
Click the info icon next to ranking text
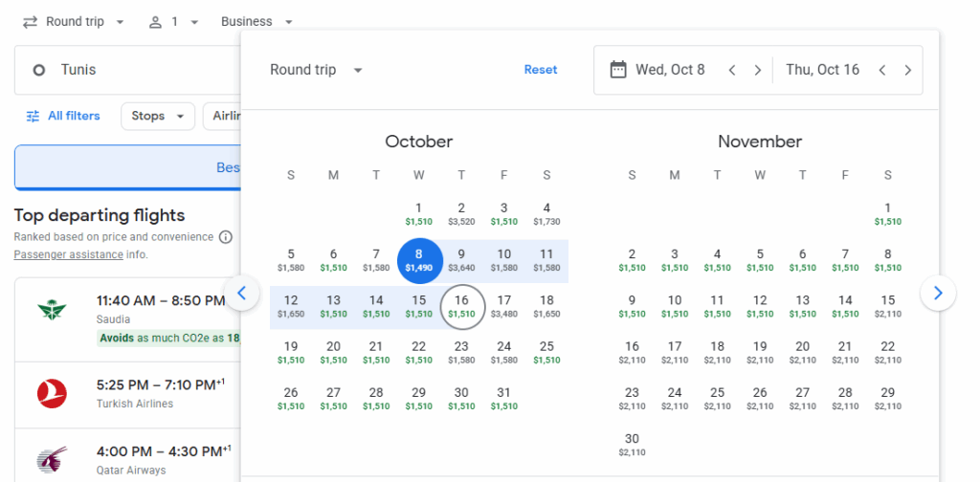tap(226, 237)
